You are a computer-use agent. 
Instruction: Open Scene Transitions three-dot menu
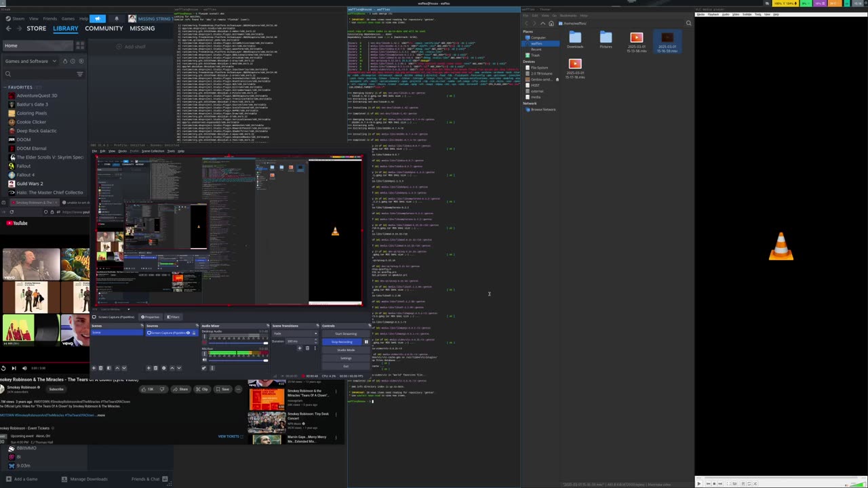pos(315,348)
